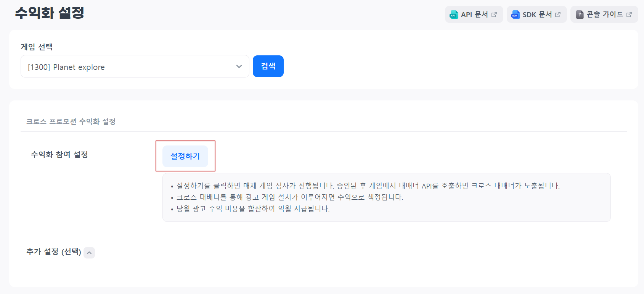Click the 수익화 설정 page title

(x=50, y=13)
